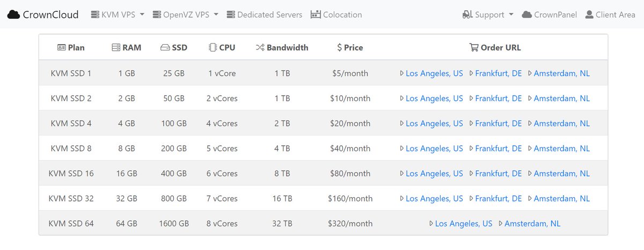Click the 1600 GB SSD cell
This screenshot has height=250, width=644.
coord(174,223)
